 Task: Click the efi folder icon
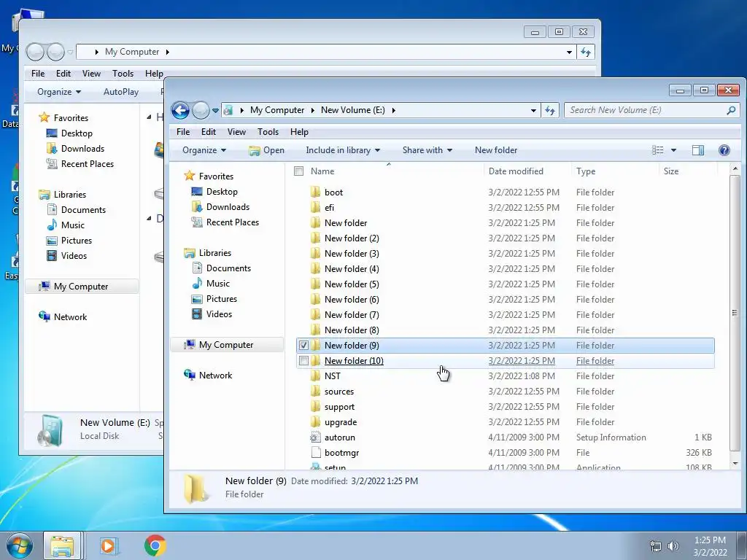[315, 208]
